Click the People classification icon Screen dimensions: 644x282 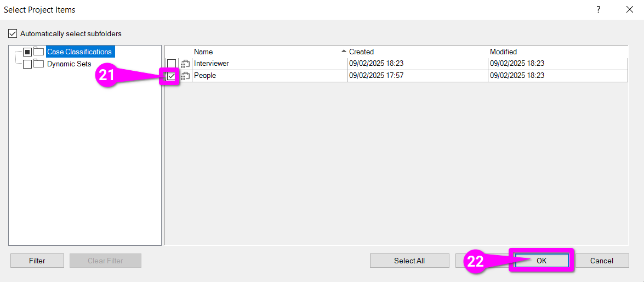(185, 76)
